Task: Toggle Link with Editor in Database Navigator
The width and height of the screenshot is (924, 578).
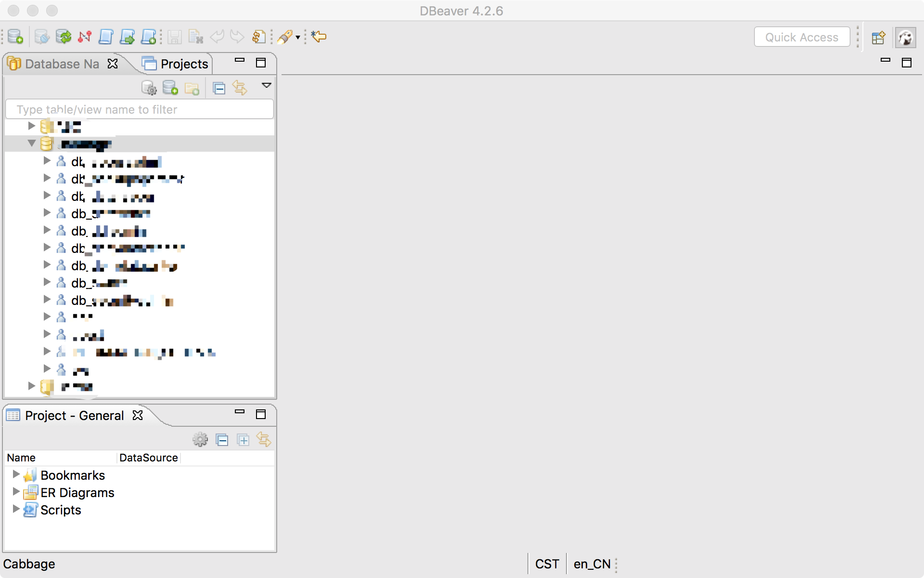Action: (x=240, y=88)
